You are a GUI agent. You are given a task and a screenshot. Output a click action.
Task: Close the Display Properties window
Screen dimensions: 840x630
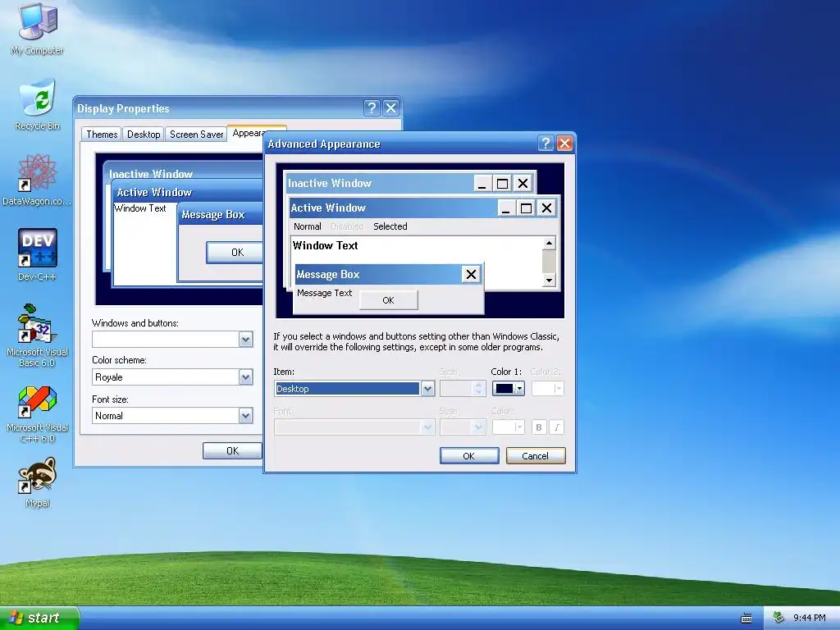pos(391,107)
